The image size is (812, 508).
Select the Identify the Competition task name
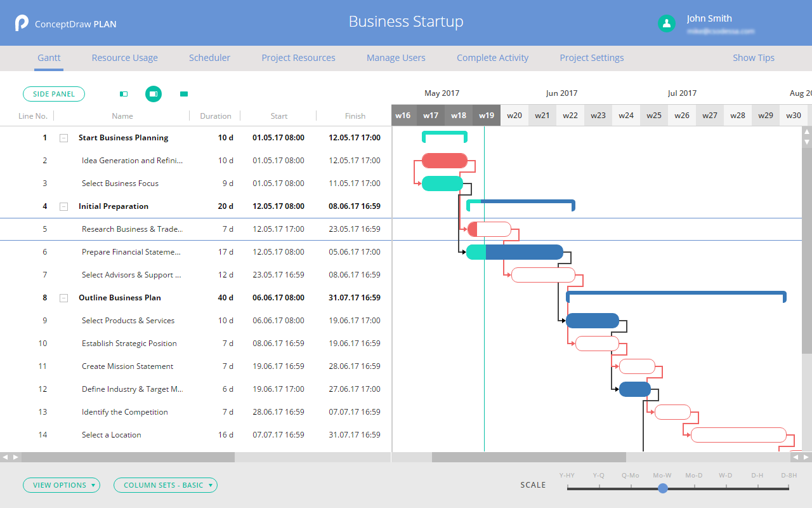(x=125, y=412)
